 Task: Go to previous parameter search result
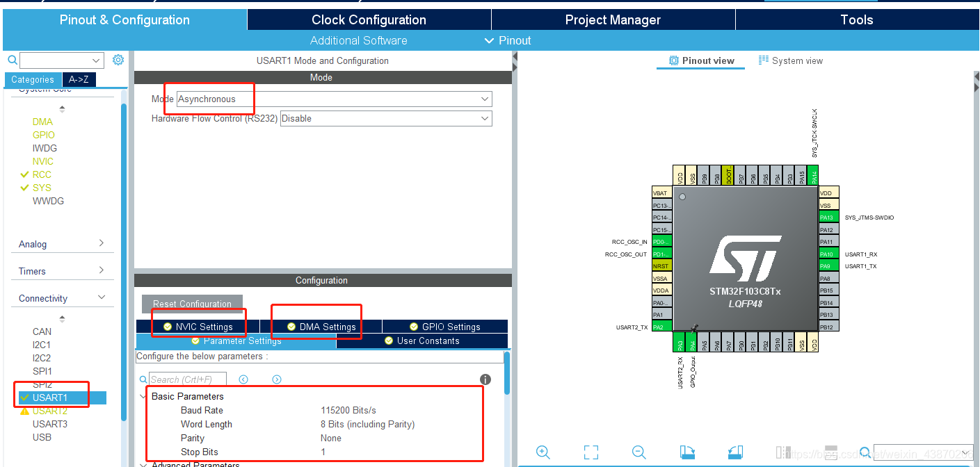[243, 379]
